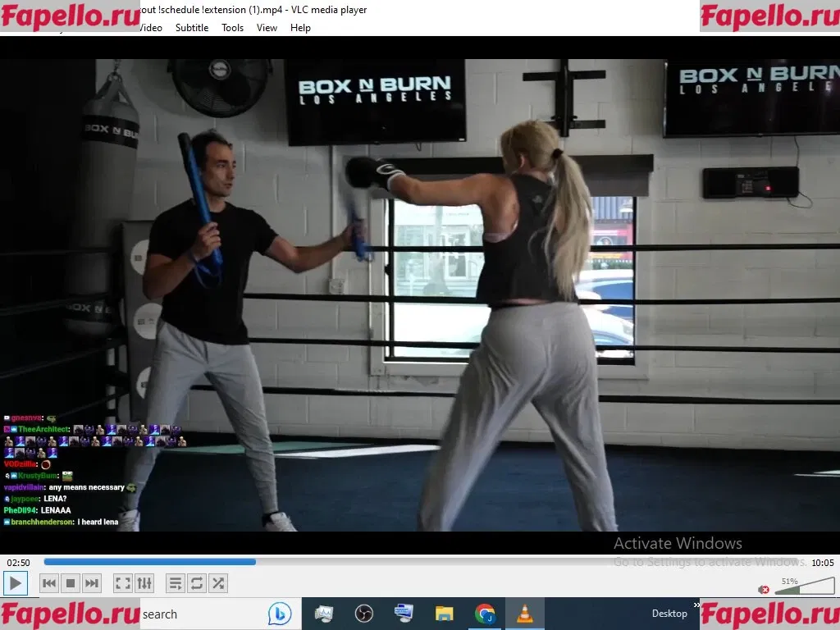Skip to next media in playlist
The width and height of the screenshot is (840, 630).
point(92,583)
